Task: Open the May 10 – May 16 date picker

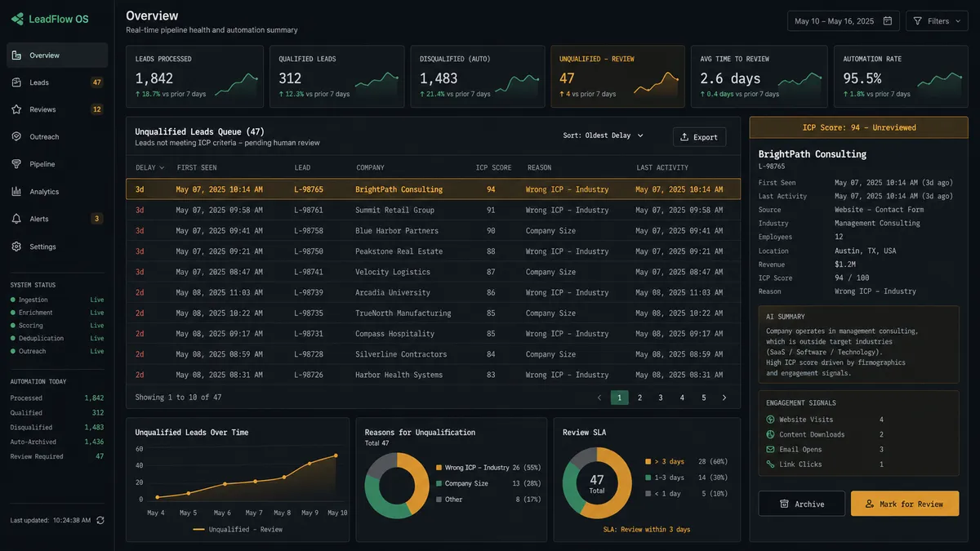Action: click(x=844, y=21)
